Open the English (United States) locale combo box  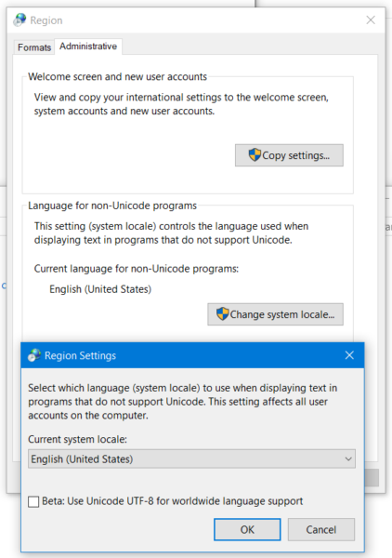(x=191, y=459)
